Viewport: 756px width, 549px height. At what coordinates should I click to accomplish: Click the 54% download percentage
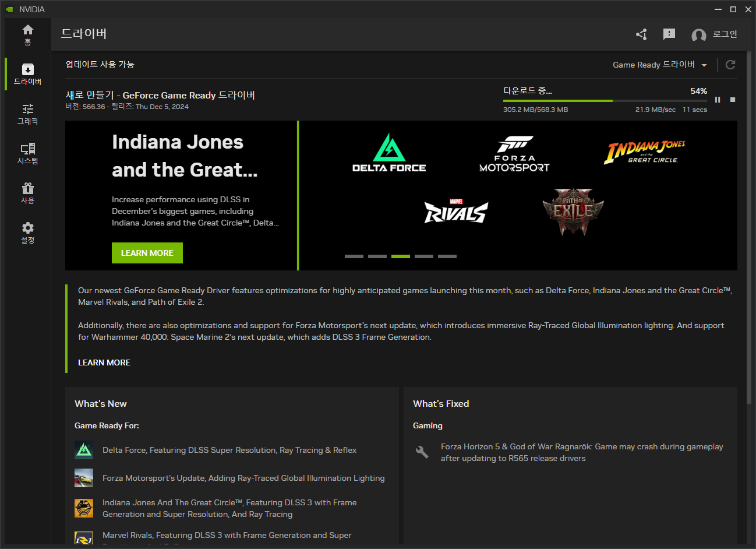click(x=698, y=91)
